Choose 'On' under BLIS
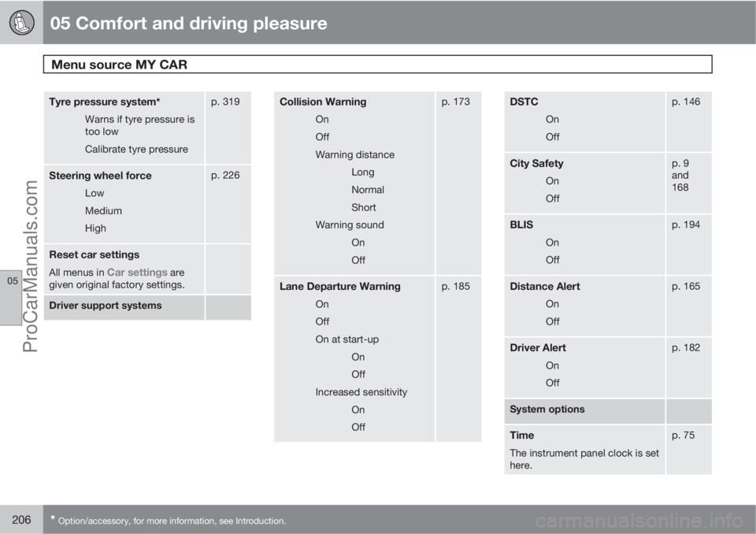 553,243
